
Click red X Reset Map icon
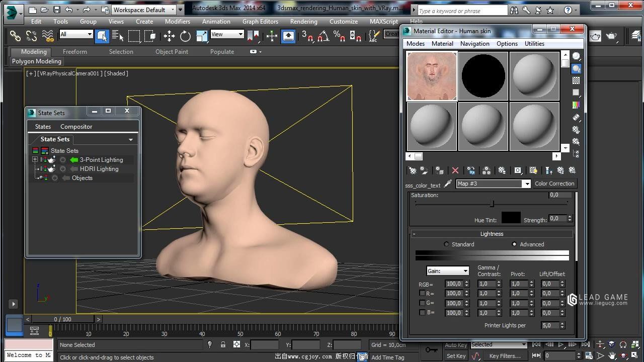click(455, 170)
